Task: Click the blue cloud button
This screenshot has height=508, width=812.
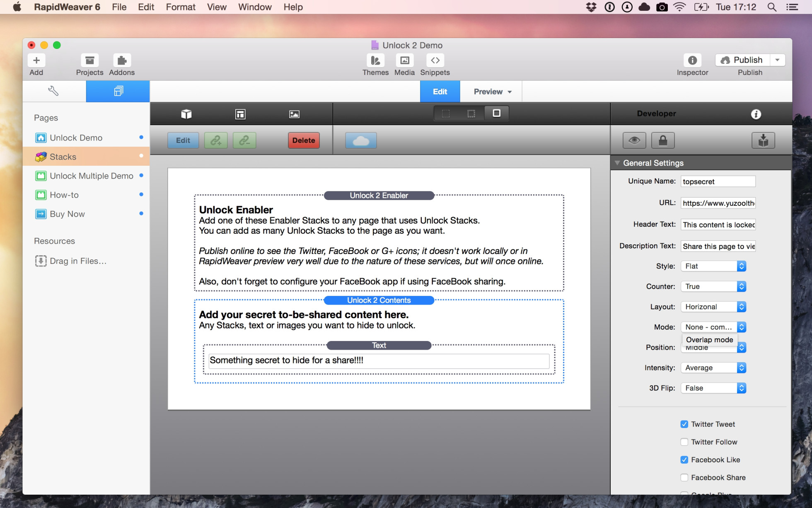Action: point(361,140)
